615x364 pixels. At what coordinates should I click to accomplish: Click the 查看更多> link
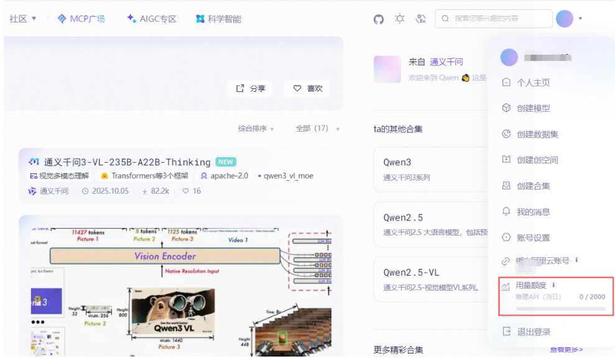click(566, 350)
